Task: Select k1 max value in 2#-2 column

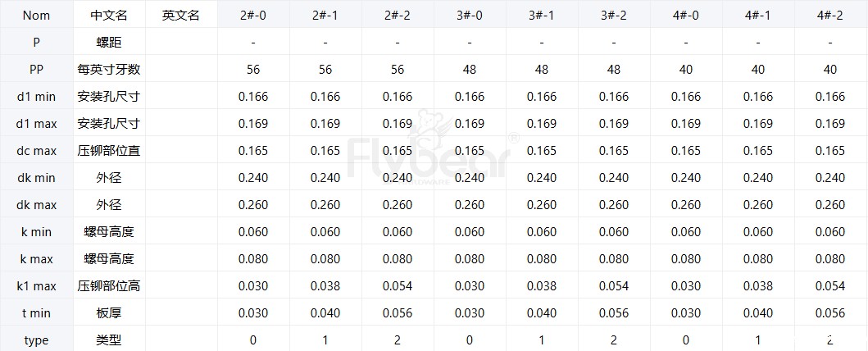Action: 398,286
